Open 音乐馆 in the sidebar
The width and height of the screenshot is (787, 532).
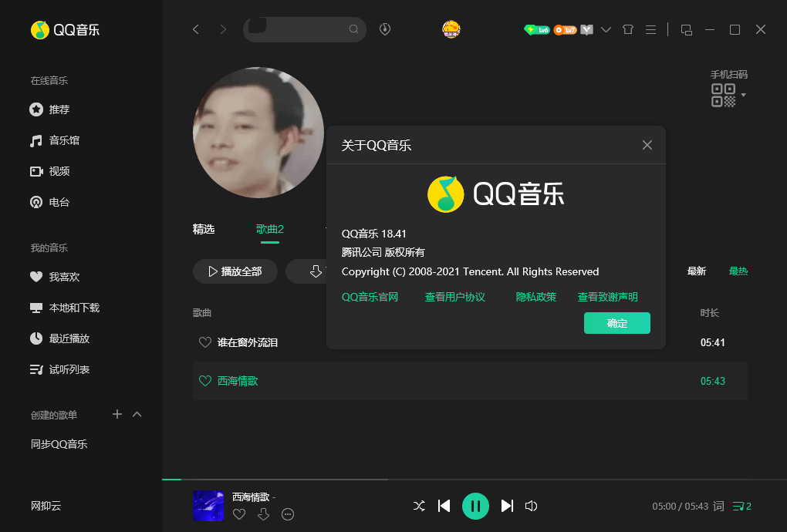point(64,140)
